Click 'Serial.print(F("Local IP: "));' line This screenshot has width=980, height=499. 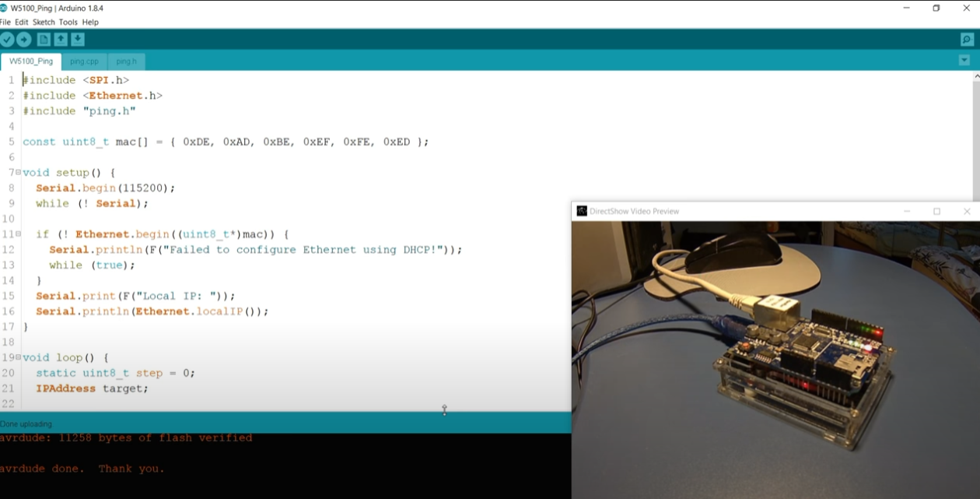click(135, 296)
